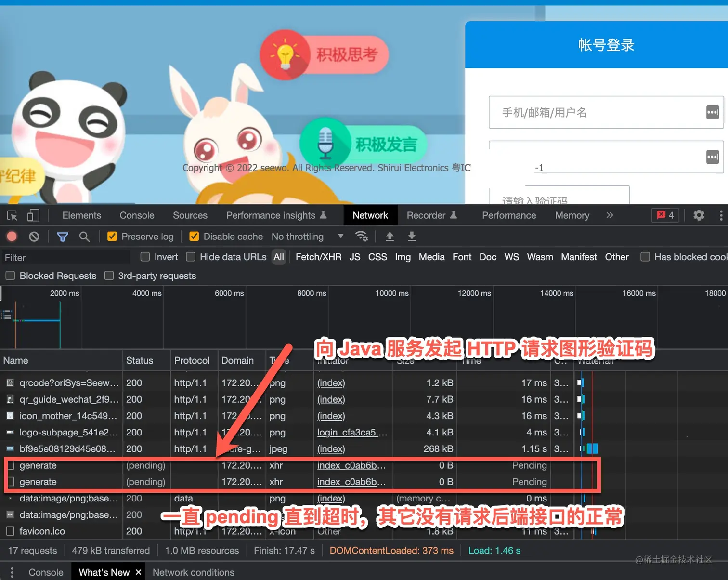Open network conditions wifi settings icon

(x=361, y=237)
